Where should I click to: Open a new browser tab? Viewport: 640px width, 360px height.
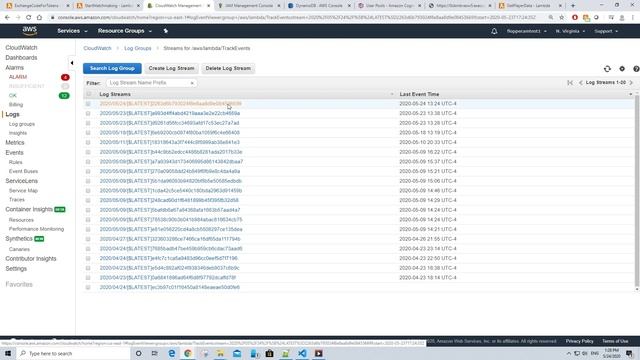573,6
